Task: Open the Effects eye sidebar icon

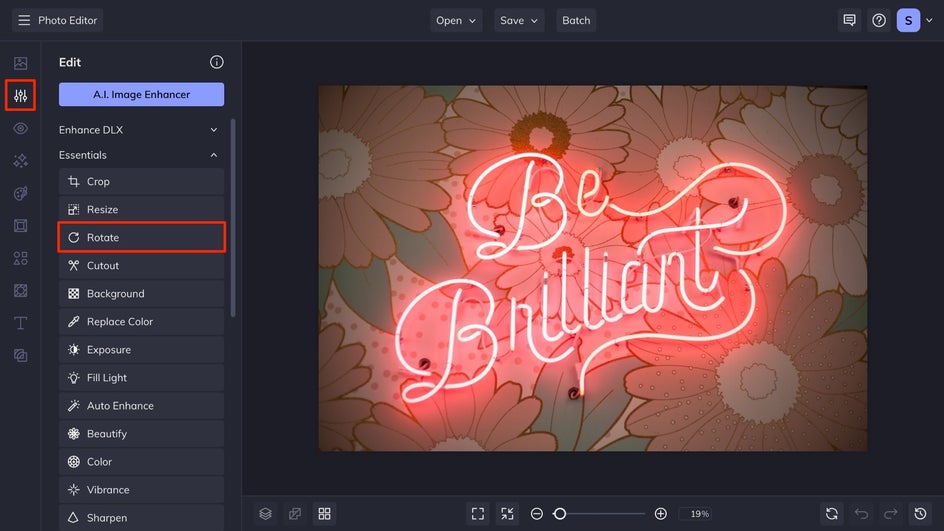Action: 20,128
